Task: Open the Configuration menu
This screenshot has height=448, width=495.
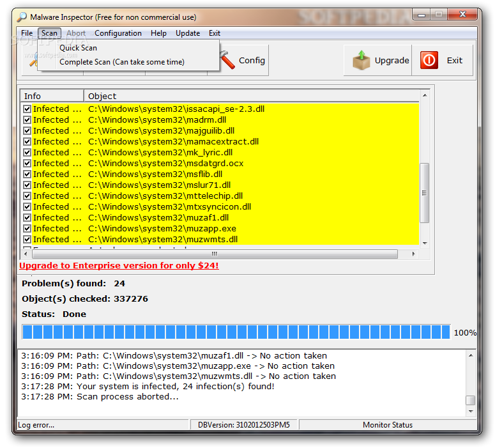Action: [x=118, y=33]
